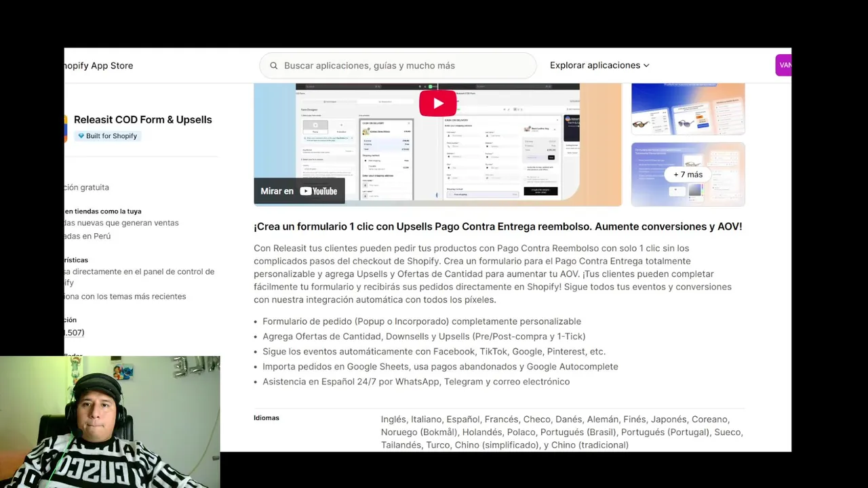Open Shopify App Store home link
868x488 pixels.
[99, 66]
